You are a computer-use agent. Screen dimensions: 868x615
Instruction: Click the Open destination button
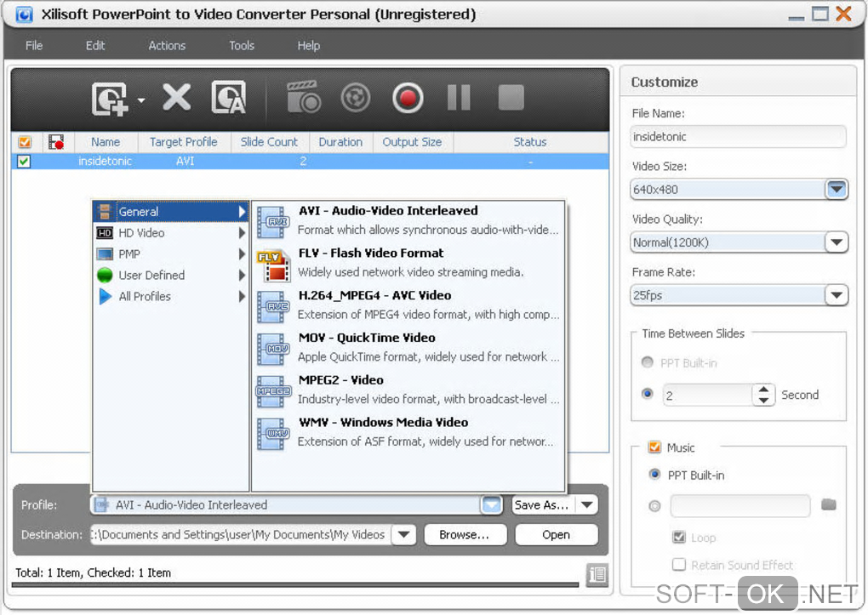[557, 535]
